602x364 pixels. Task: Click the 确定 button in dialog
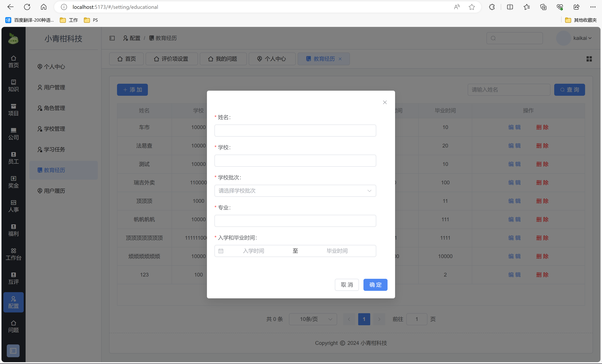click(x=375, y=285)
